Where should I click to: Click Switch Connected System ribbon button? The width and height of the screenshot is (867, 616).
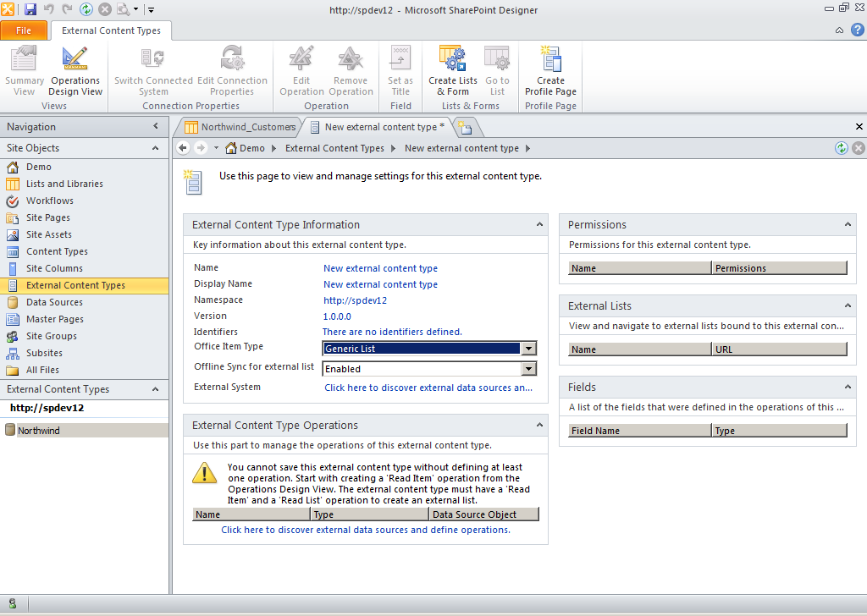(x=153, y=71)
